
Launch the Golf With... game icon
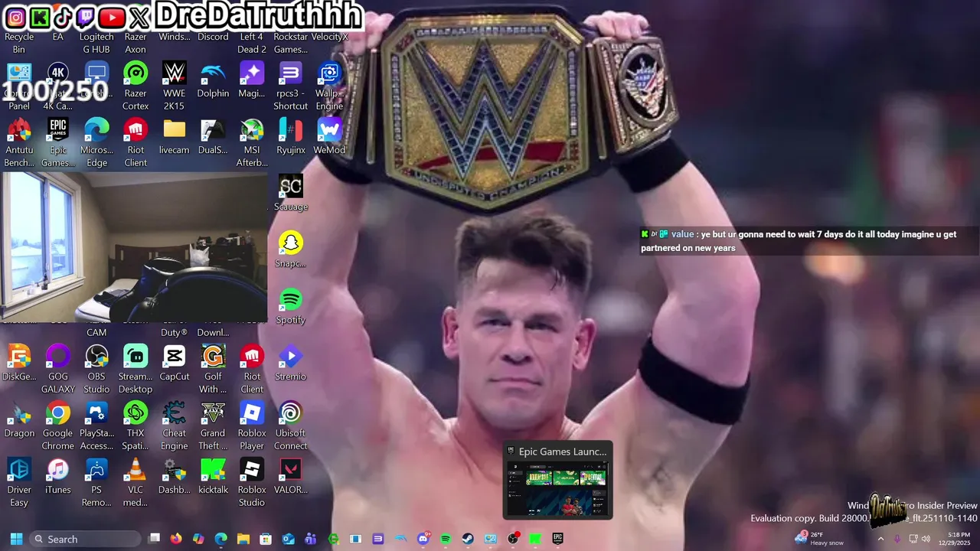213,369
